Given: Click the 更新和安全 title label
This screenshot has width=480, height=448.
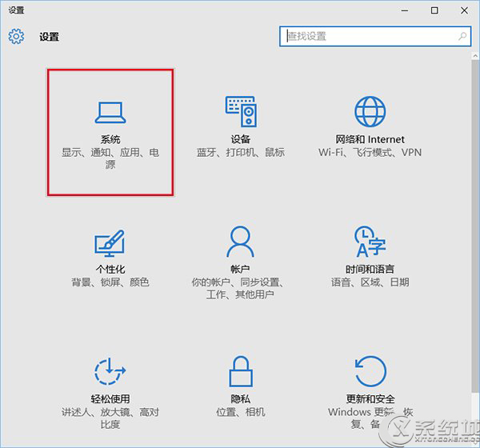Looking at the screenshot, I should 370,399.
